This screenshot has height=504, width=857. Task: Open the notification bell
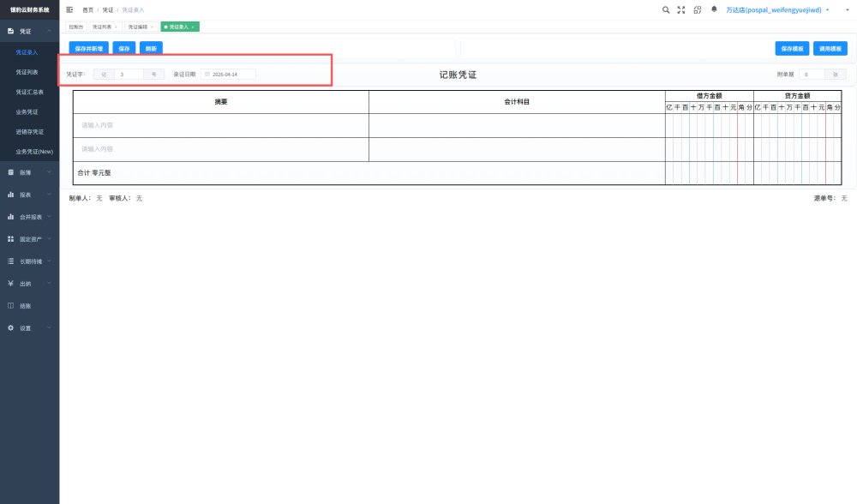point(714,9)
